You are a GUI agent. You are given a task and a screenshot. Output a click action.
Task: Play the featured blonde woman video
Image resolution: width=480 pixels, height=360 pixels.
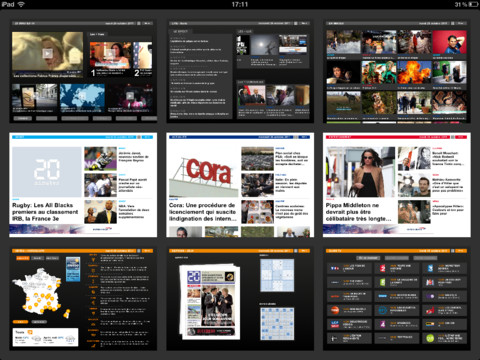[x=48, y=53]
